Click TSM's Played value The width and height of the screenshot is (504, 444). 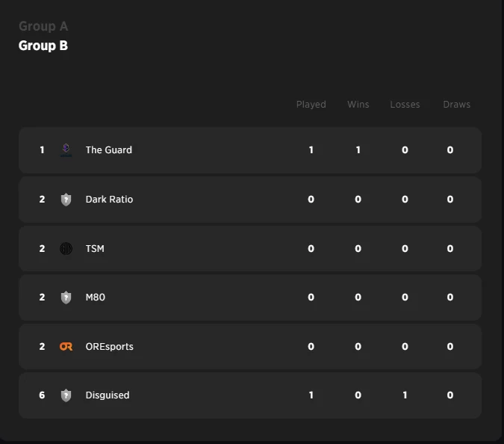click(x=311, y=249)
